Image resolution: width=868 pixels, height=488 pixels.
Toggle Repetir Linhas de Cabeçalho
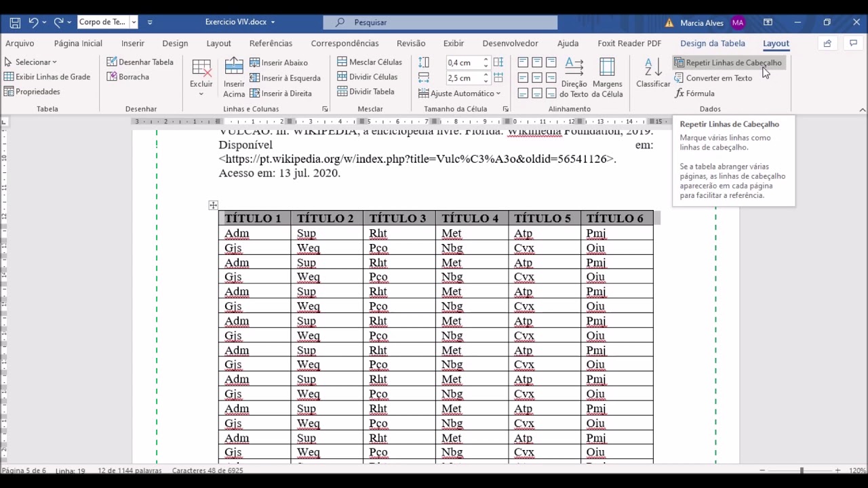click(728, 62)
